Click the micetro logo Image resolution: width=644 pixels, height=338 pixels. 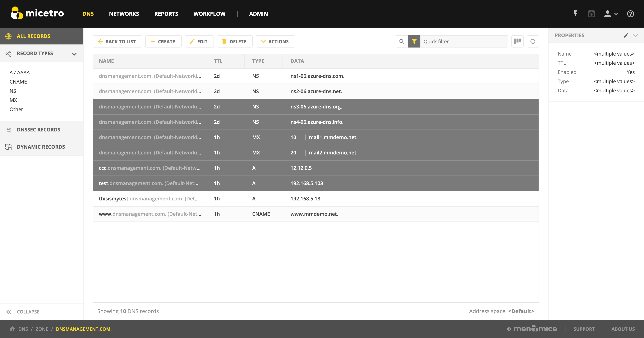point(37,13)
